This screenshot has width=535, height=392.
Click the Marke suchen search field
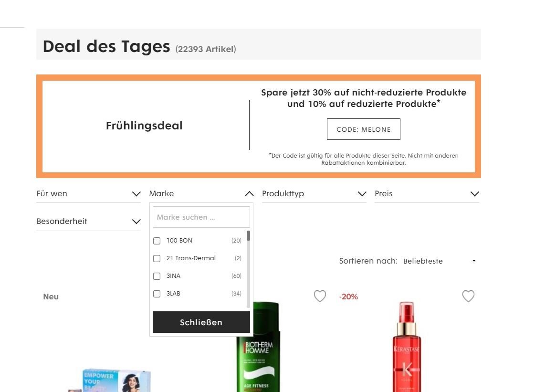(201, 217)
